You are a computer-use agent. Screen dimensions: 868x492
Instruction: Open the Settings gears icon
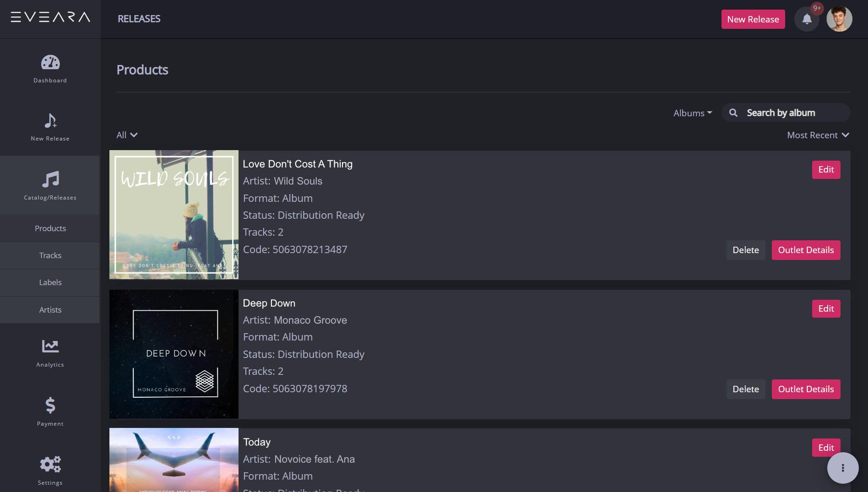[50, 464]
